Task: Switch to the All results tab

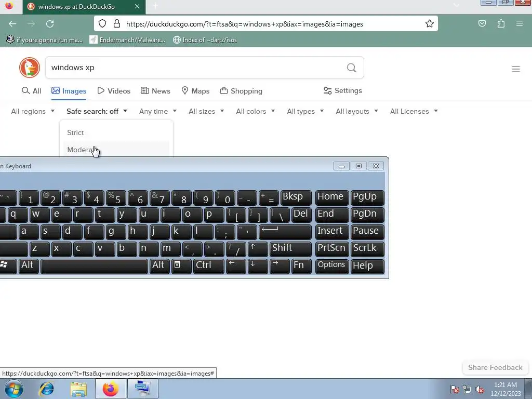Action: (x=31, y=91)
